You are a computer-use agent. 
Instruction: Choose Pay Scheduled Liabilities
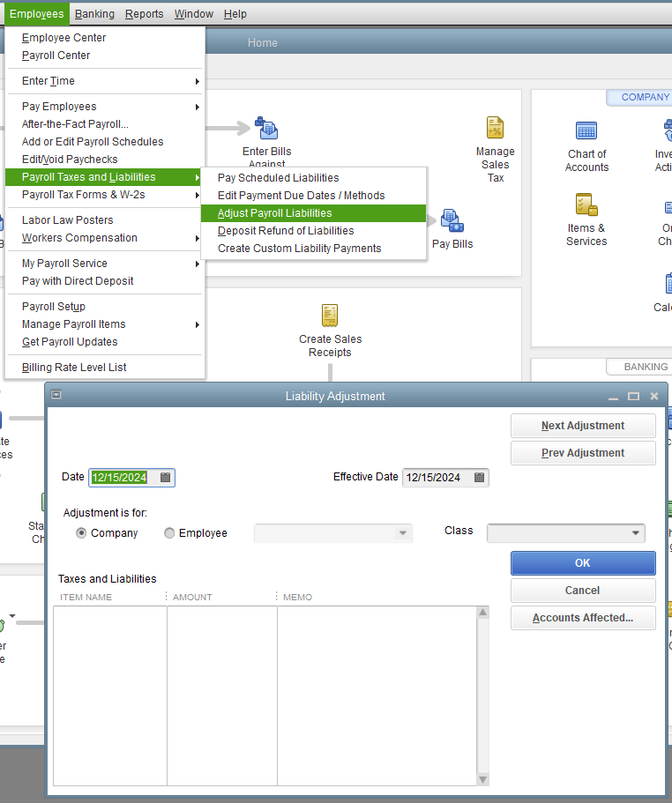313,178
